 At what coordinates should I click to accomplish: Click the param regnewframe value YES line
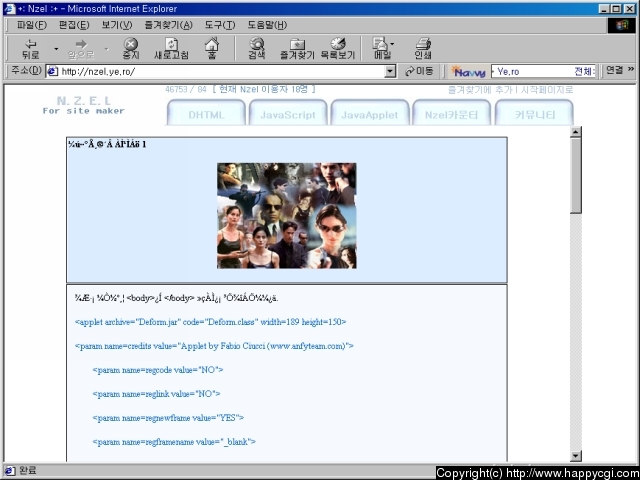(x=168, y=418)
